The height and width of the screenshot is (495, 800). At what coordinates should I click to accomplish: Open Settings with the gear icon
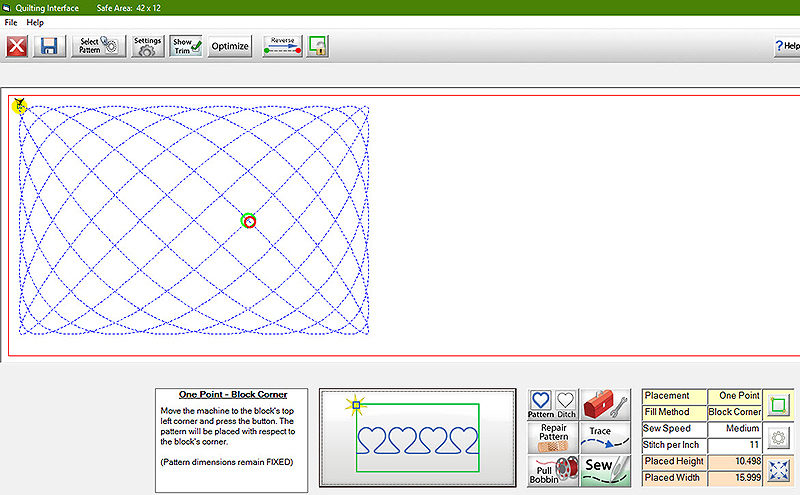[148, 46]
